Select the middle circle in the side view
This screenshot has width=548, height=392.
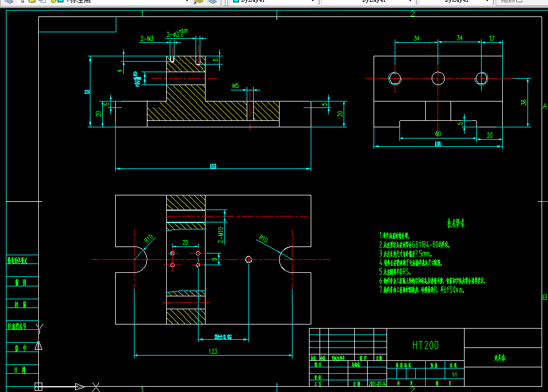point(438,78)
